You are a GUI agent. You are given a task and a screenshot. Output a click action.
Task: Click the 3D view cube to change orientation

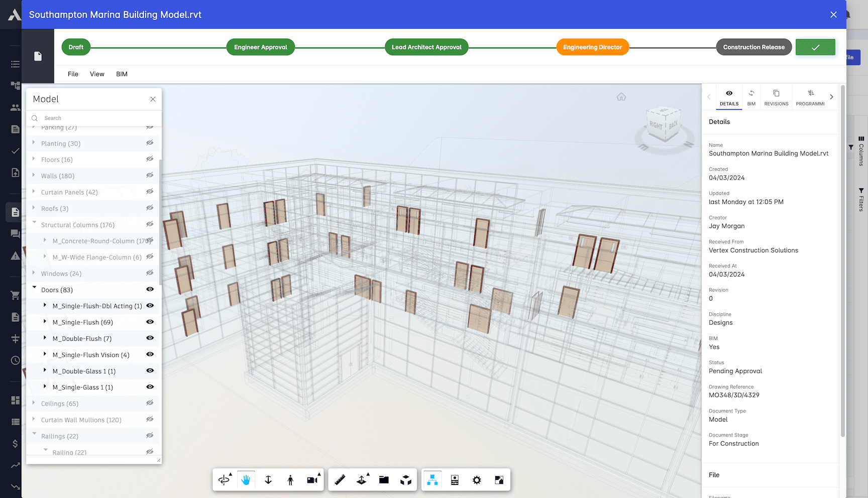pos(664,125)
